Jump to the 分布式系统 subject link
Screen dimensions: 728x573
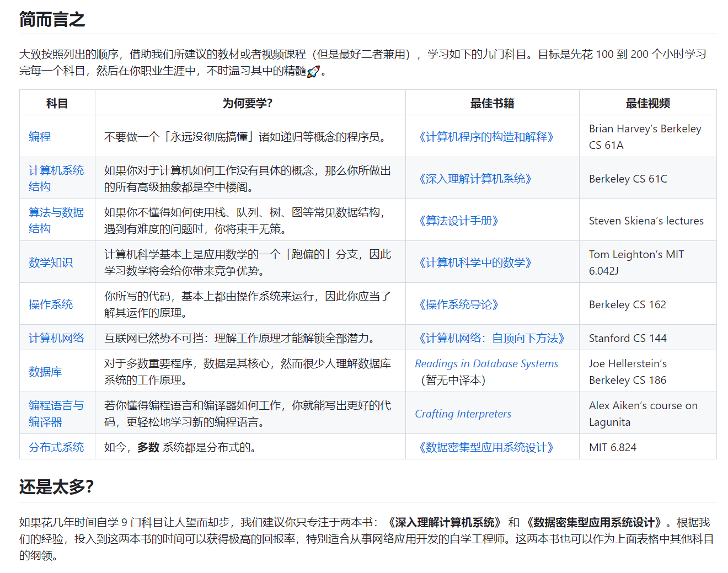pyautogui.click(x=56, y=447)
